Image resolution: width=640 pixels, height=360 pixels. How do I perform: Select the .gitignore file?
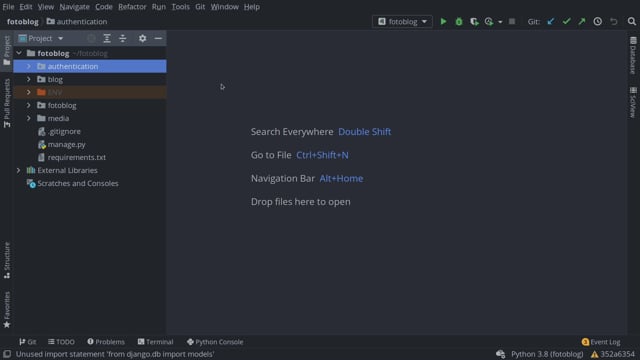tap(64, 131)
